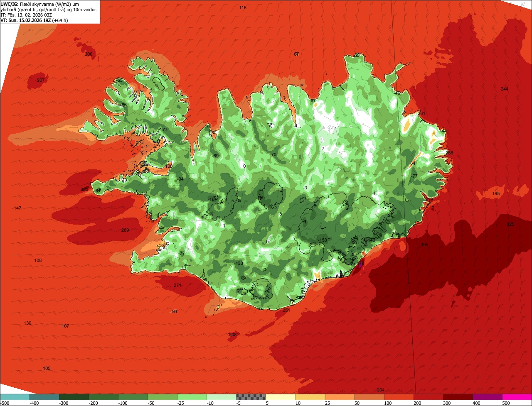This screenshot has height=406, width=532.
Task: Click the map value 195 offshore east
Action: (496, 193)
